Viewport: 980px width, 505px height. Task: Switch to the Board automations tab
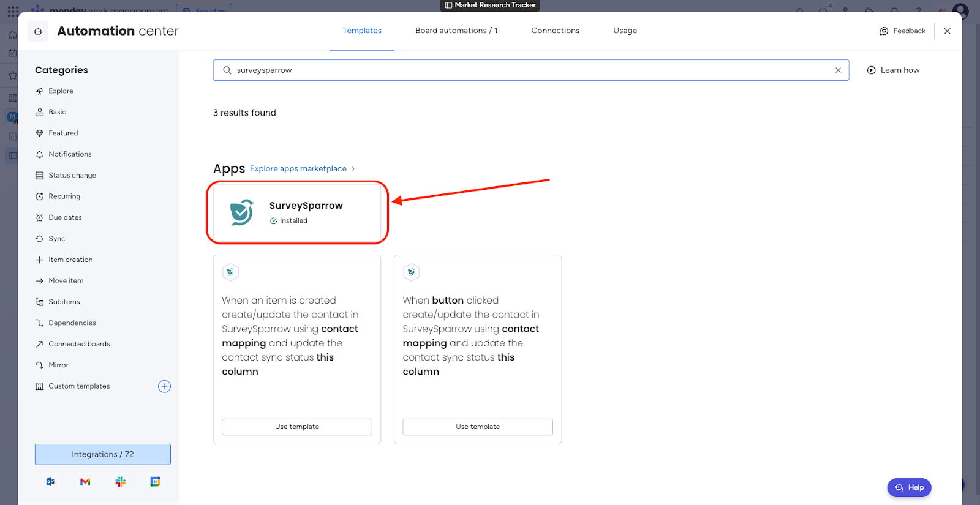[x=456, y=31]
